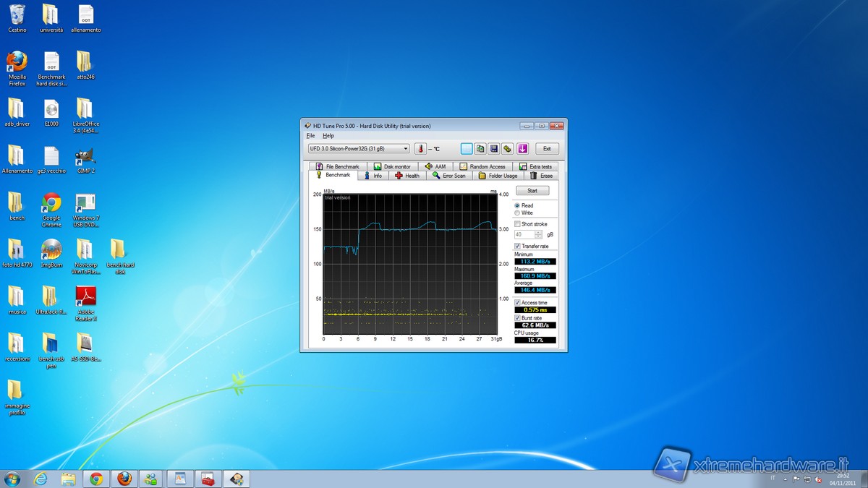Click the copy results to clipboard icon
This screenshot has height=488, width=868.
click(x=480, y=149)
